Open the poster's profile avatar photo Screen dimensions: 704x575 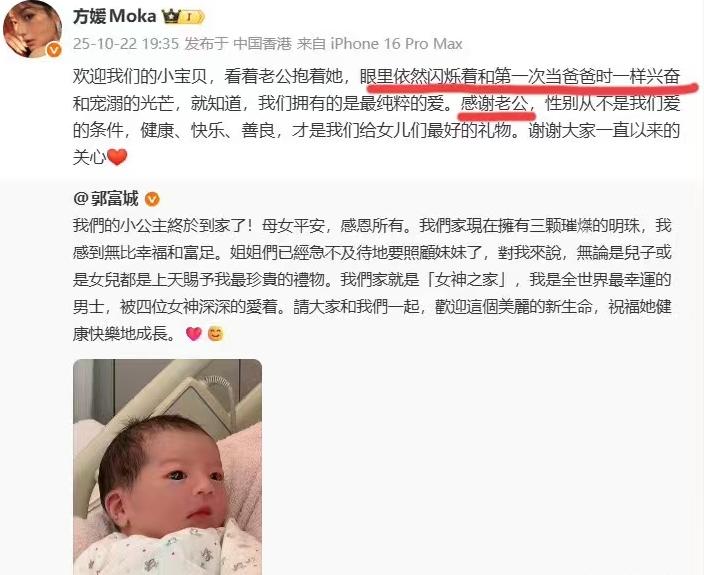click(x=32, y=30)
